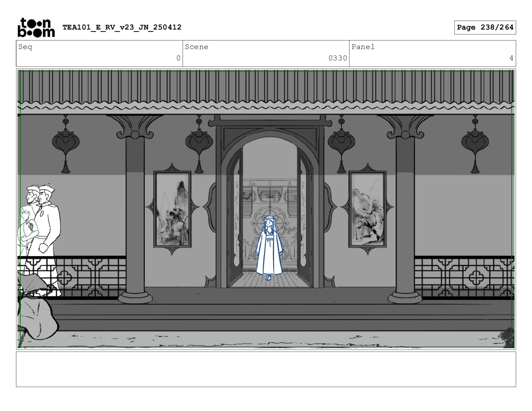Image resolution: width=532 pixels, height=411 pixels.
Task: Click the Seq label
Action: (x=25, y=47)
